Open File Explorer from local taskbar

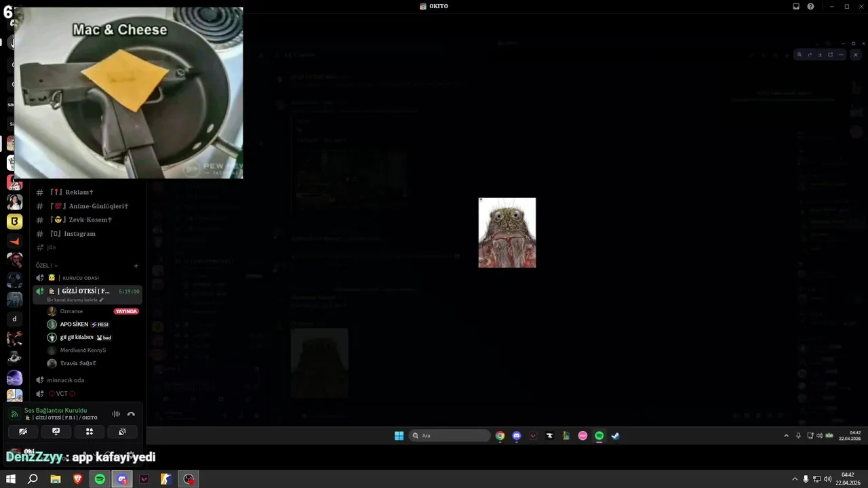pos(56,479)
